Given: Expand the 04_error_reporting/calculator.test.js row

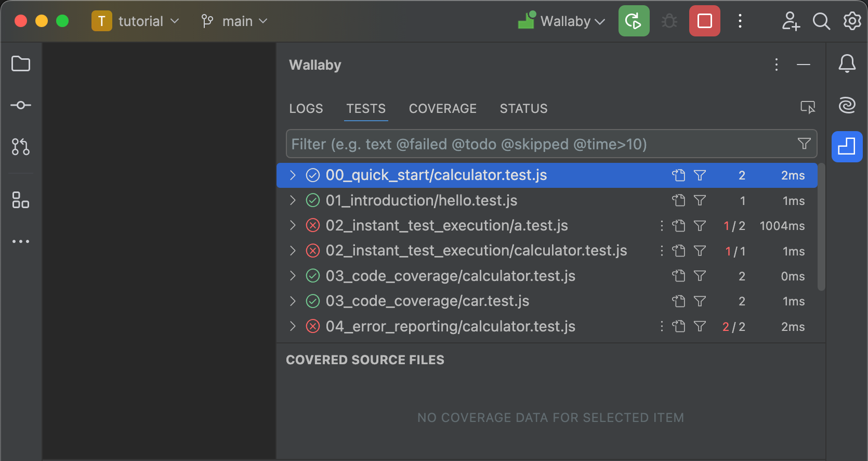Looking at the screenshot, I should coord(293,326).
